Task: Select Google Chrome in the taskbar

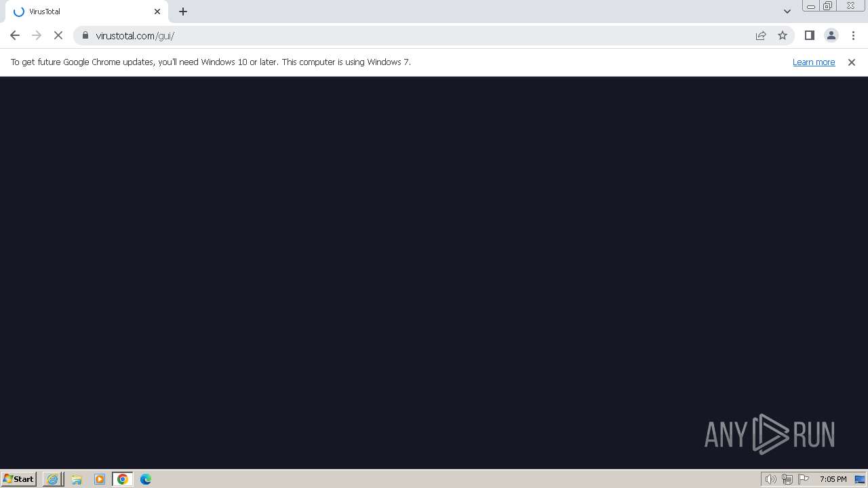Action: (123, 479)
